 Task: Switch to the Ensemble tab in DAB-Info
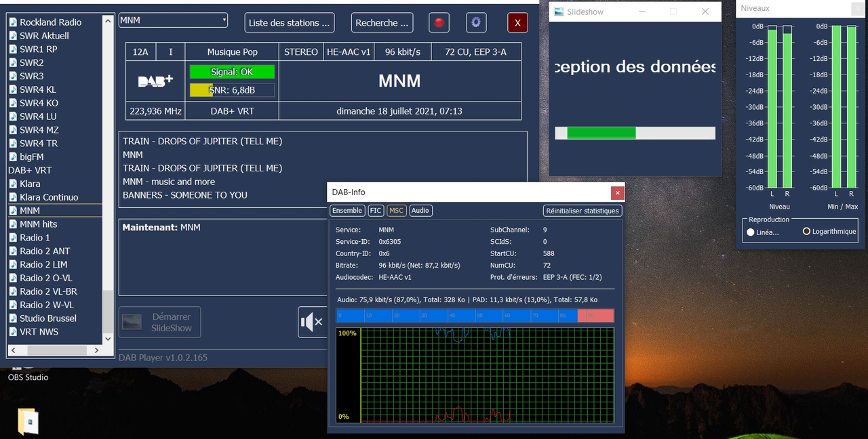[347, 211]
